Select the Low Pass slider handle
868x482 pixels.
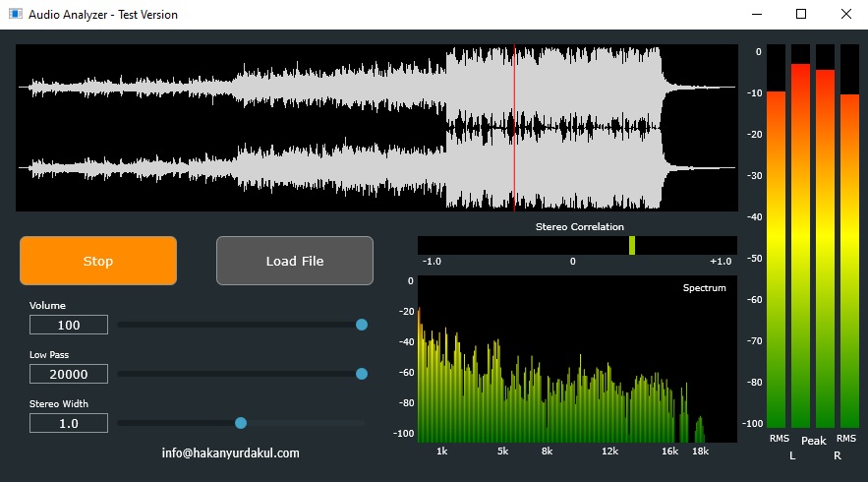[362, 374]
